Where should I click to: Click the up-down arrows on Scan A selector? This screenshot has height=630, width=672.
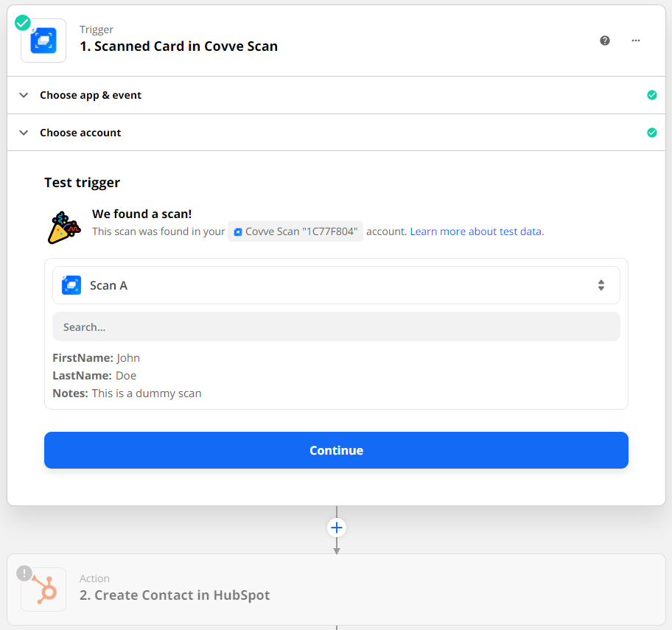601,285
